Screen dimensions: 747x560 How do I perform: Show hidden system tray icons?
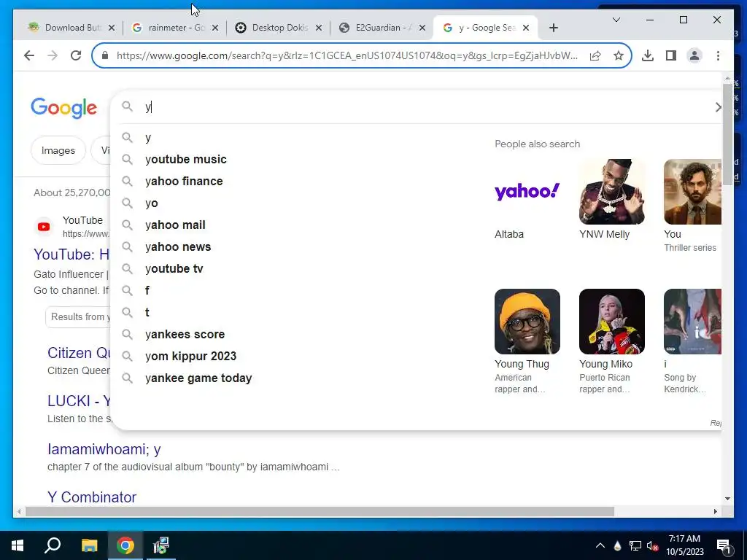(x=600, y=545)
